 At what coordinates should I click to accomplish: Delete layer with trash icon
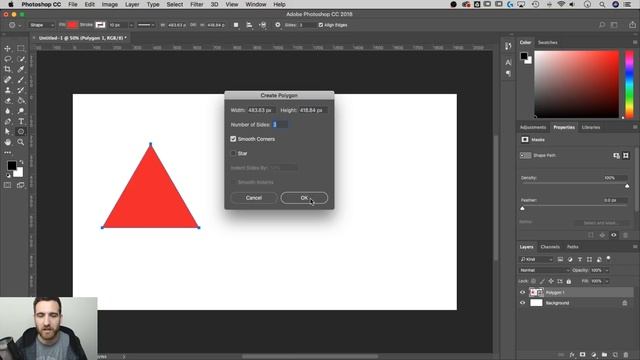coord(626,355)
